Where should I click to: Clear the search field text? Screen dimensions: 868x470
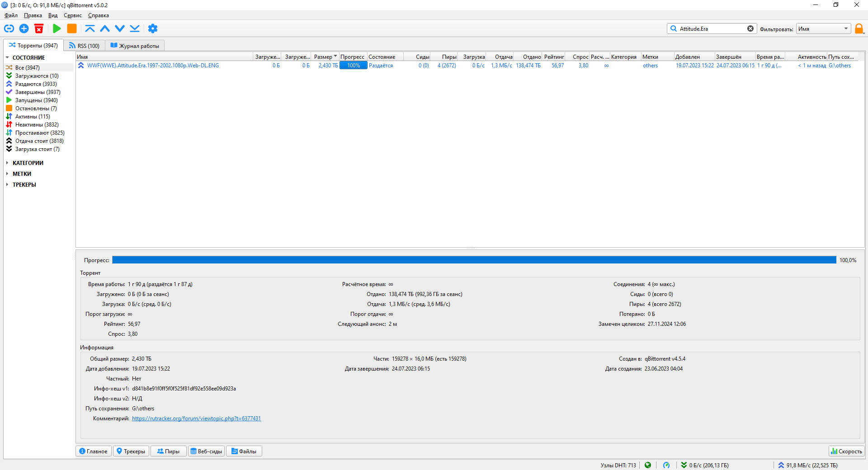750,28
